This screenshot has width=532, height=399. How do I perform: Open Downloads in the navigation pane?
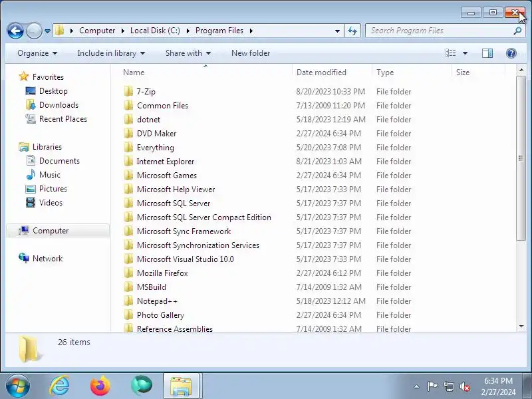point(59,105)
